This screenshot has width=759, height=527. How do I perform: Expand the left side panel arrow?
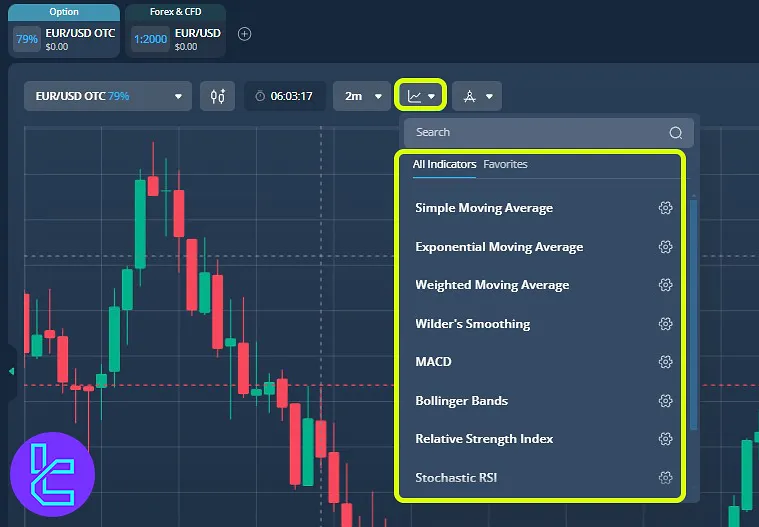(11, 371)
